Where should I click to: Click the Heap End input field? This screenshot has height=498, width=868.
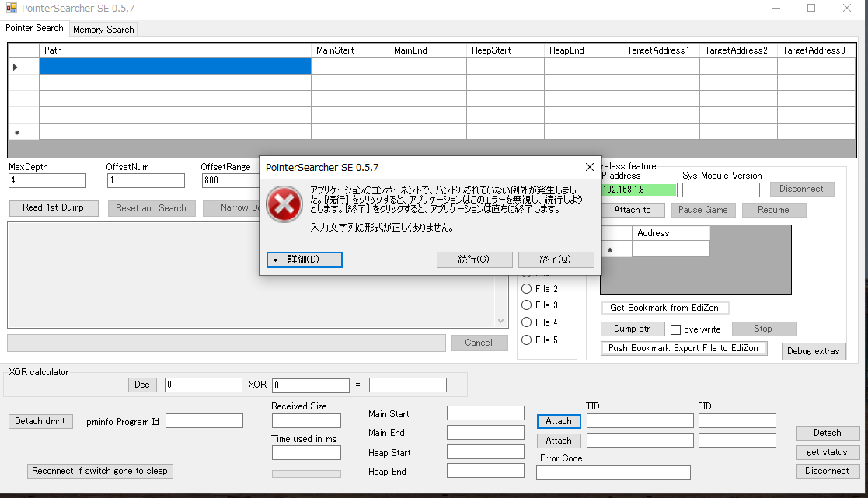point(486,470)
